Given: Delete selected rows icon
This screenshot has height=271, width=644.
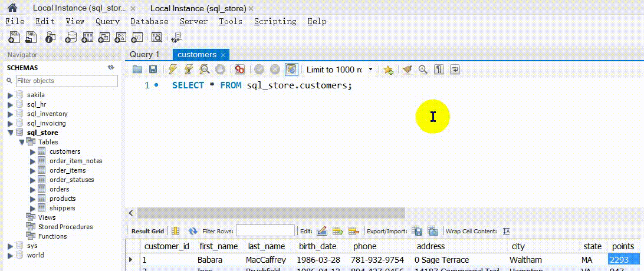Looking at the screenshot, I should [354, 231].
